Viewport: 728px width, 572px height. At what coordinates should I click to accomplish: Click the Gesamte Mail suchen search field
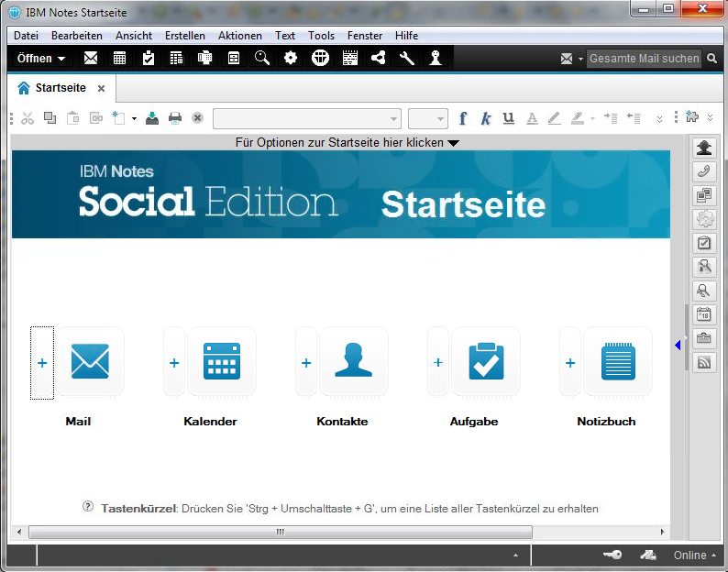[644, 58]
